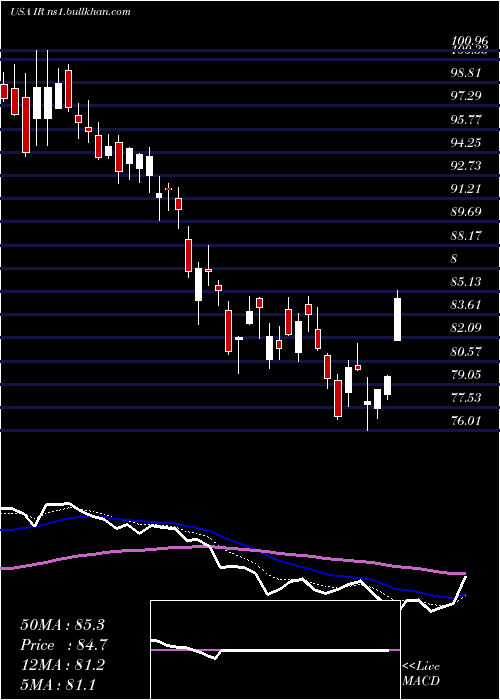Viewport: 500px width, 700px height.
Task: Click the 50MA : 85.3 legend entry
Action: 63,625
